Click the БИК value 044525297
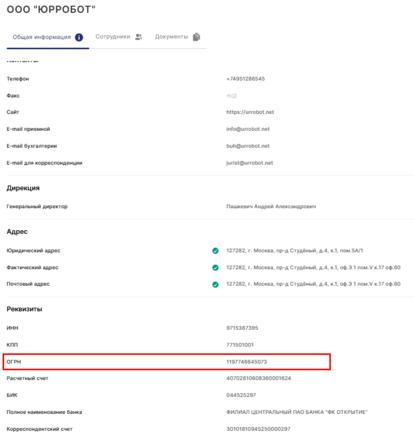The height and width of the screenshot is (440, 414). [241, 395]
